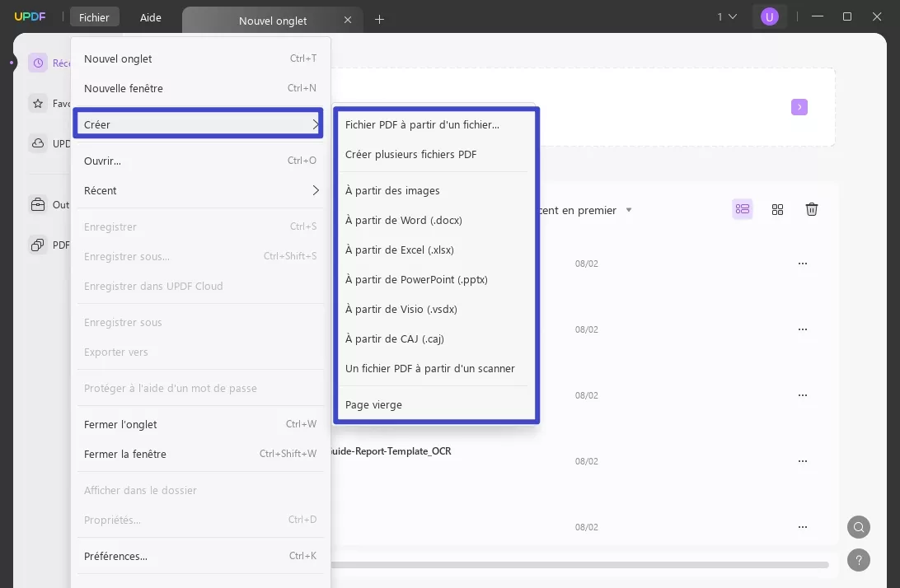Image resolution: width=900 pixels, height=588 pixels.
Task: Add a new tab with plus icon
Action: click(379, 20)
